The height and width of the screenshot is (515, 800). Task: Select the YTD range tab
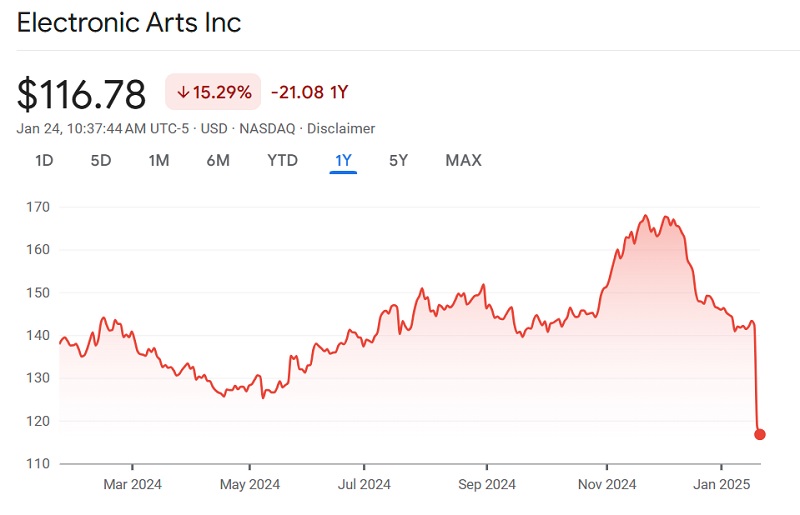point(282,160)
